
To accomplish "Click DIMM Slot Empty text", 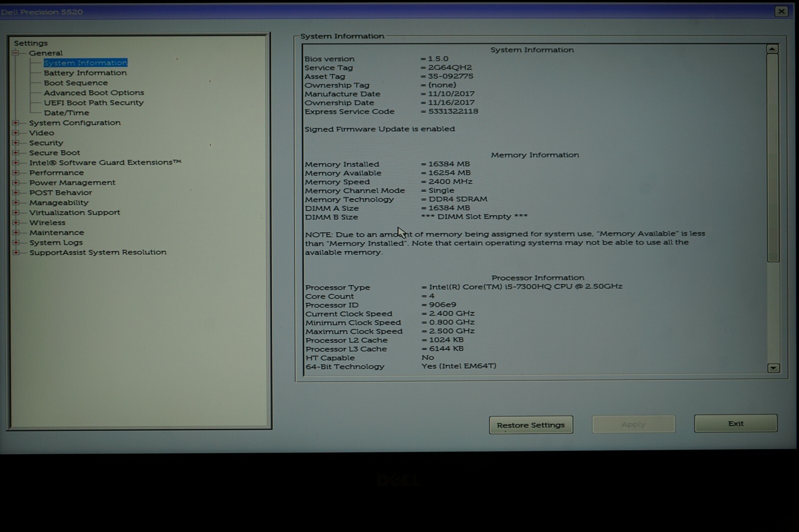I will click(474, 217).
